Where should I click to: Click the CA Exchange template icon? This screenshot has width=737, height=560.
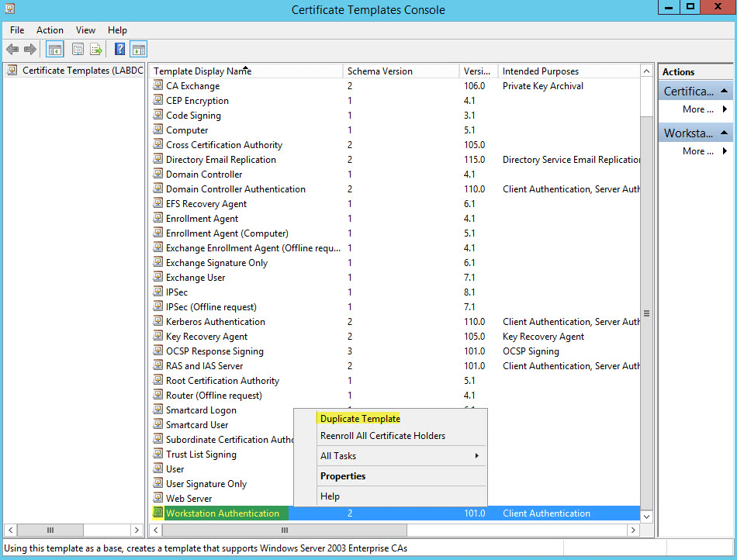click(x=158, y=85)
